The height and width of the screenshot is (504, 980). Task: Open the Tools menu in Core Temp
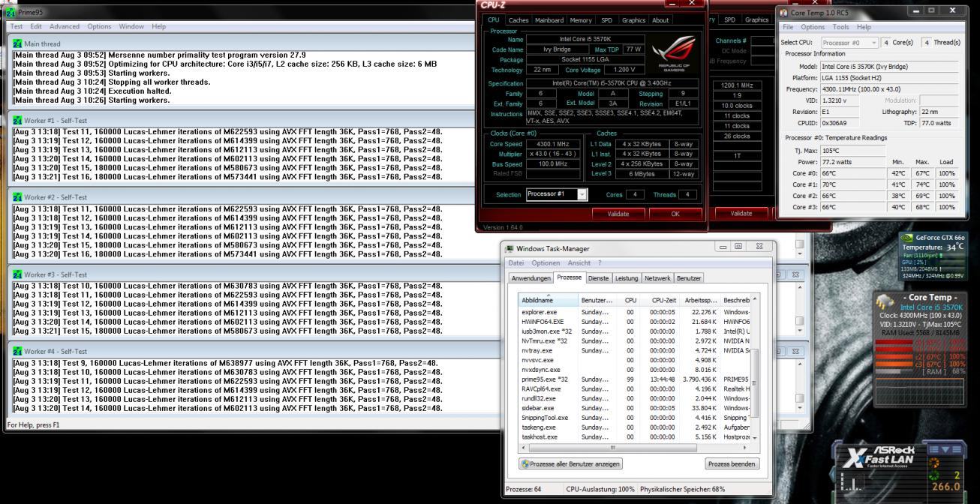(842, 27)
